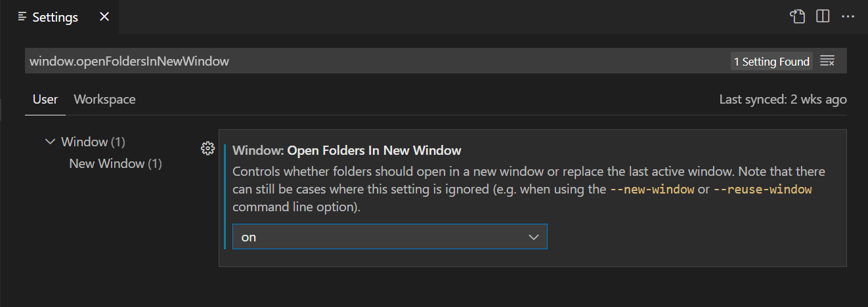The image size is (868, 307).
Task: Click the Settings tab list icon
Action: click(22, 16)
